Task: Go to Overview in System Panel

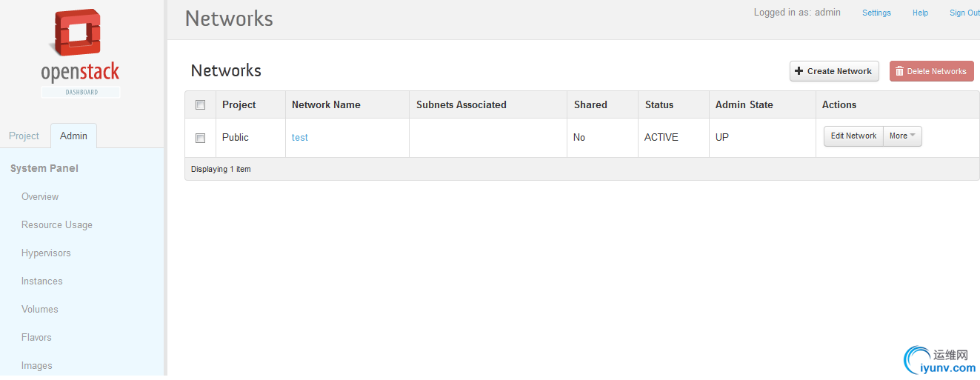Action: [40, 197]
